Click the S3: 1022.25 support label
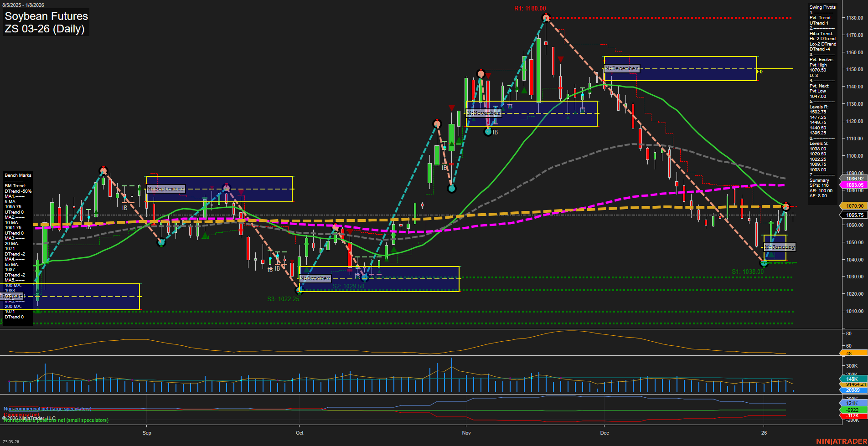Viewport: 868px width, 446px height. point(282,299)
